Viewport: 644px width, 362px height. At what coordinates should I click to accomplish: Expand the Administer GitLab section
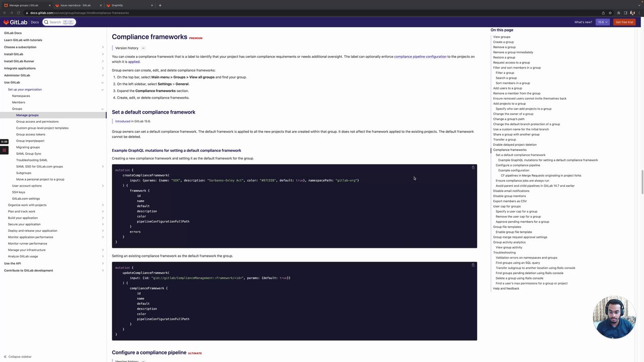(103, 75)
